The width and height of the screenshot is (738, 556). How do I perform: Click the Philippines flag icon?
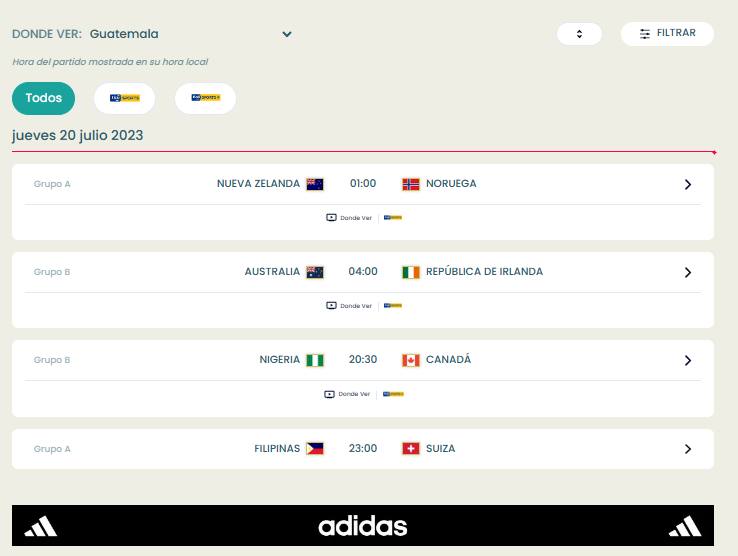coord(314,449)
